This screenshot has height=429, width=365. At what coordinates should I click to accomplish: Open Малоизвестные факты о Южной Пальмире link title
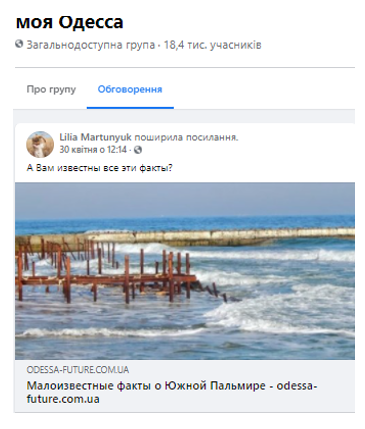(172, 392)
